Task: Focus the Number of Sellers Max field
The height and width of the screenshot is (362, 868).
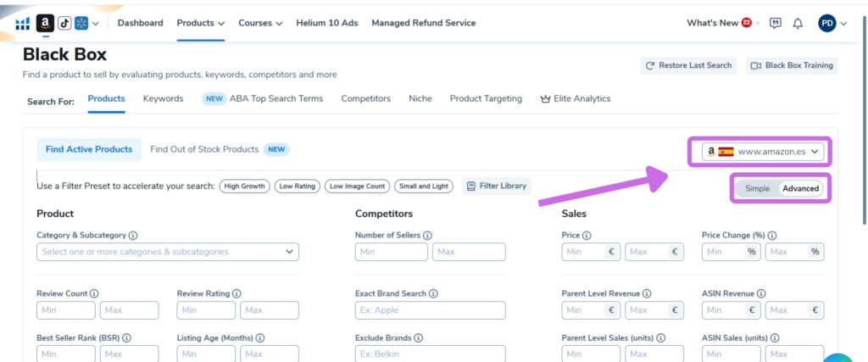Action: (x=469, y=252)
